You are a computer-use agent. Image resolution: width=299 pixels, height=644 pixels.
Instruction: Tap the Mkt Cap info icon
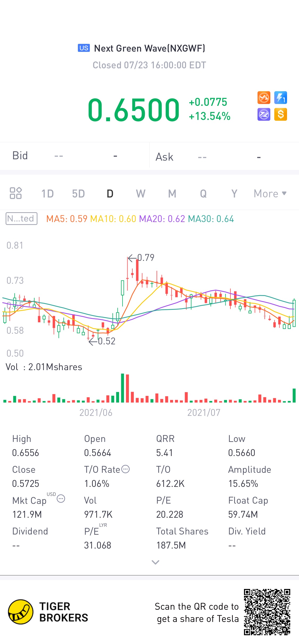[x=61, y=499]
